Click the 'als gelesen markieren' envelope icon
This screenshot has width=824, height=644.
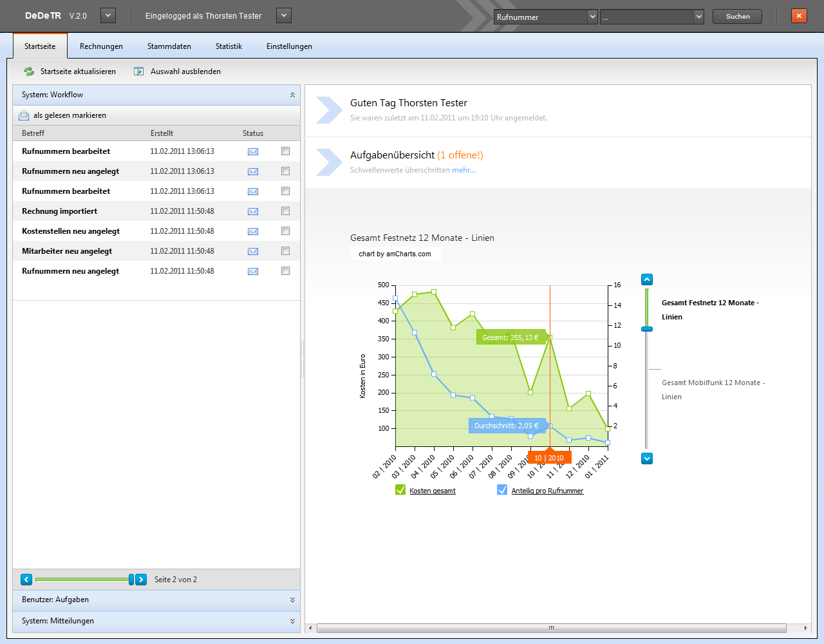[x=24, y=115]
